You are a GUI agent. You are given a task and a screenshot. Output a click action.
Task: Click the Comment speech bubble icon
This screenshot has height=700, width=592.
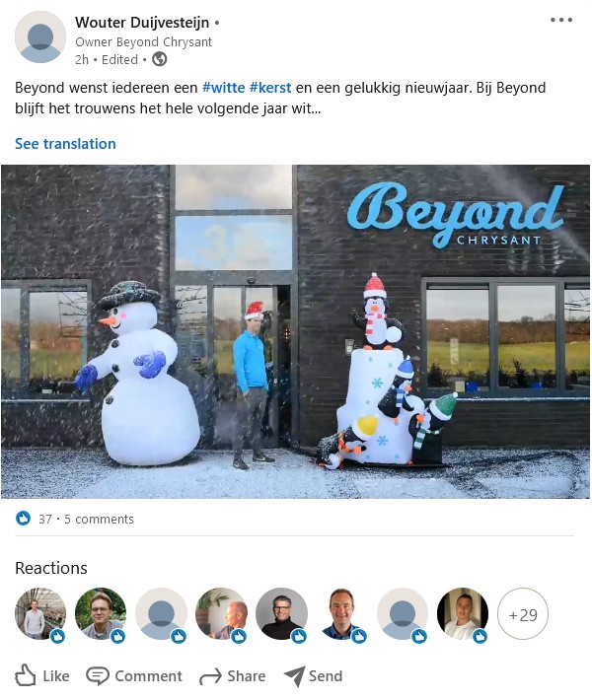pyautogui.click(x=97, y=675)
